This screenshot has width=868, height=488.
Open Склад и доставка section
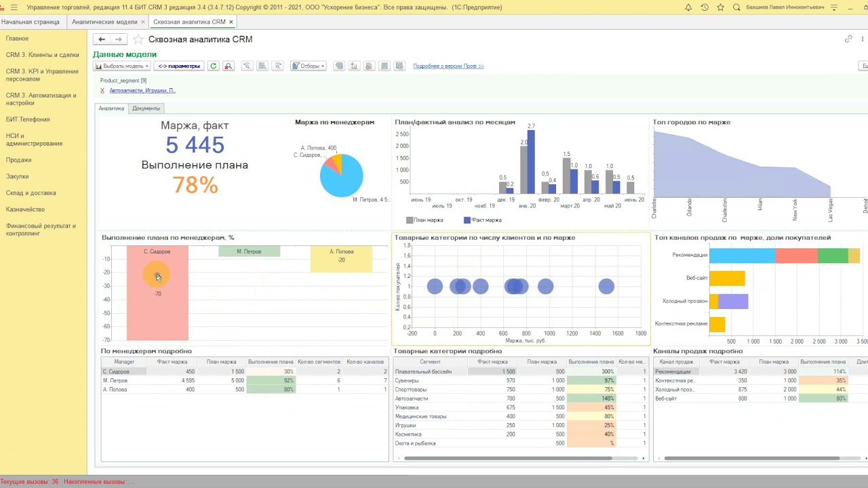tap(31, 193)
